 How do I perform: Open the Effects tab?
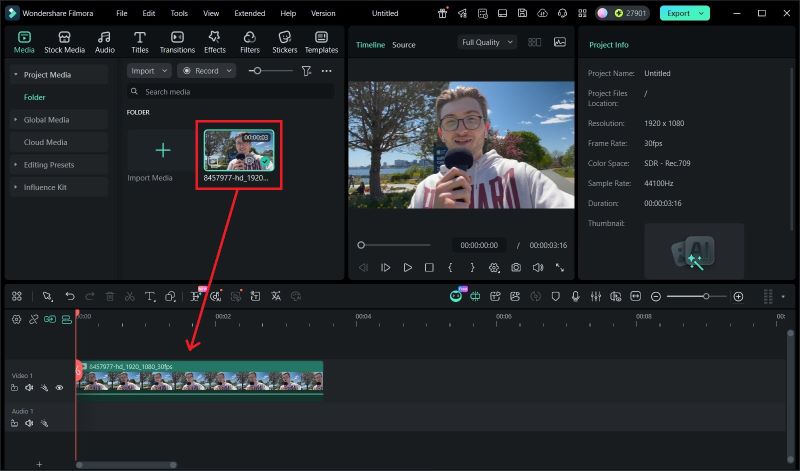tap(215, 42)
